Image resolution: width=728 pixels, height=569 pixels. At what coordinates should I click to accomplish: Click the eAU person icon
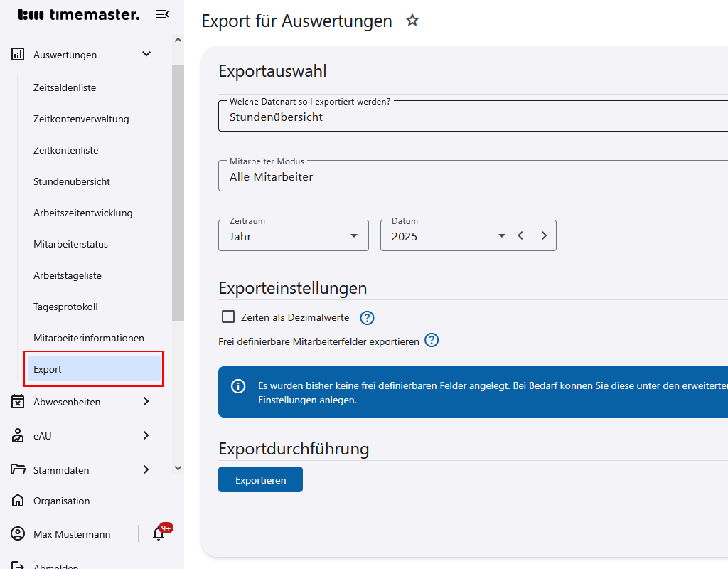17,435
